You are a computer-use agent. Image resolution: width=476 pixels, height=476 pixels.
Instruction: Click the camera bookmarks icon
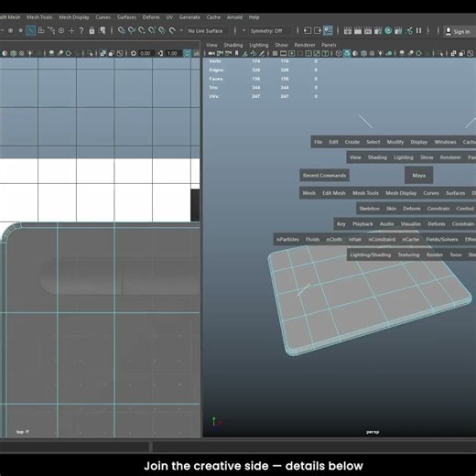236,54
